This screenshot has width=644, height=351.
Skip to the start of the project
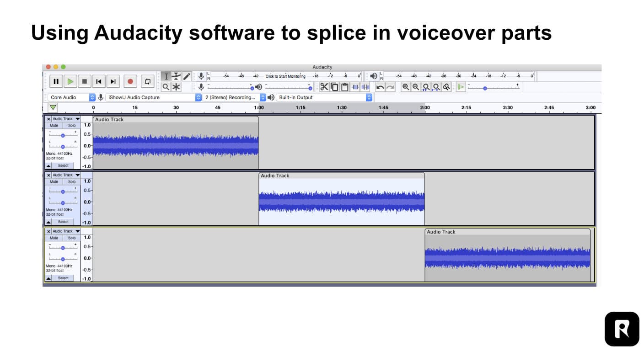point(98,82)
